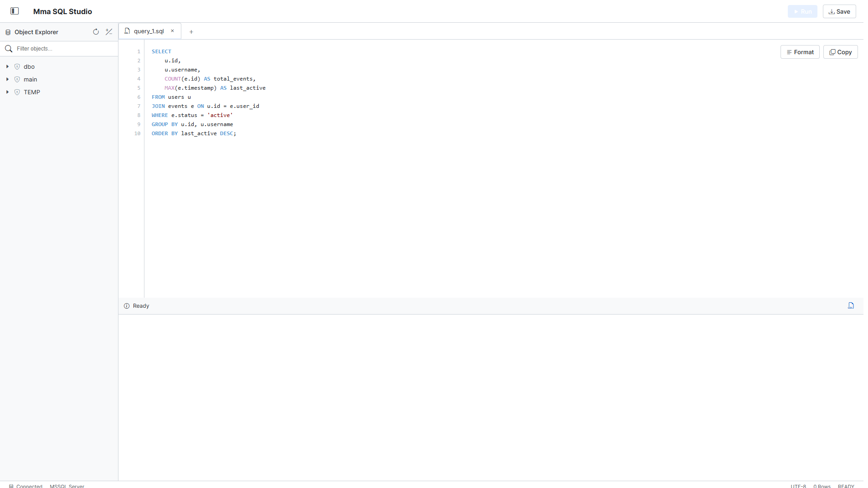The image size is (868, 488).
Task: Click the Connected status icon
Action: (11, 486)
